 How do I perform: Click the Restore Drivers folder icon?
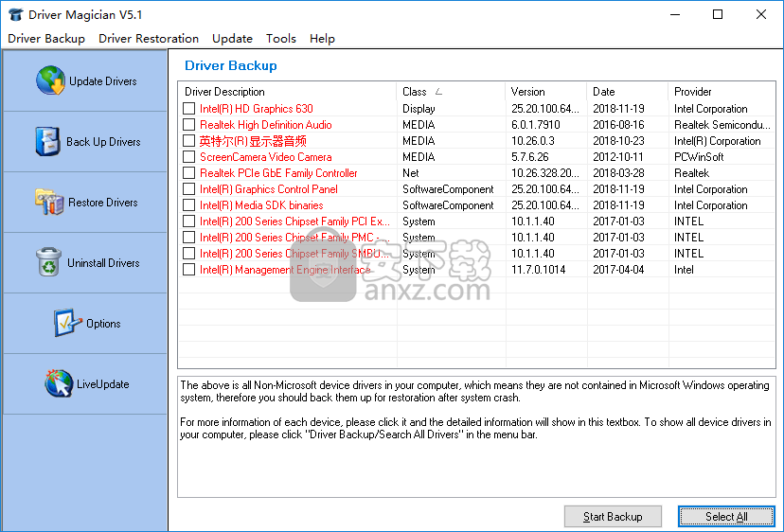(x=49, y=202)
